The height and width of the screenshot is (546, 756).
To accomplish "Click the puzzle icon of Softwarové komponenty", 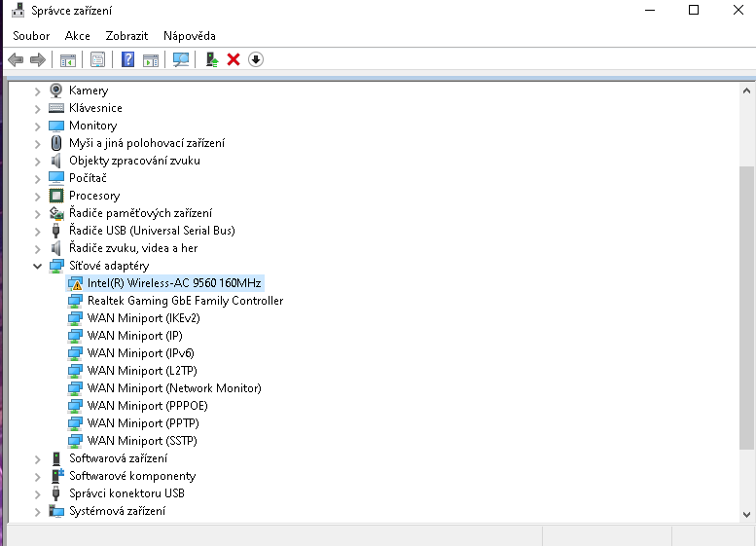I will pyautogui.click(x=57, y=476).
